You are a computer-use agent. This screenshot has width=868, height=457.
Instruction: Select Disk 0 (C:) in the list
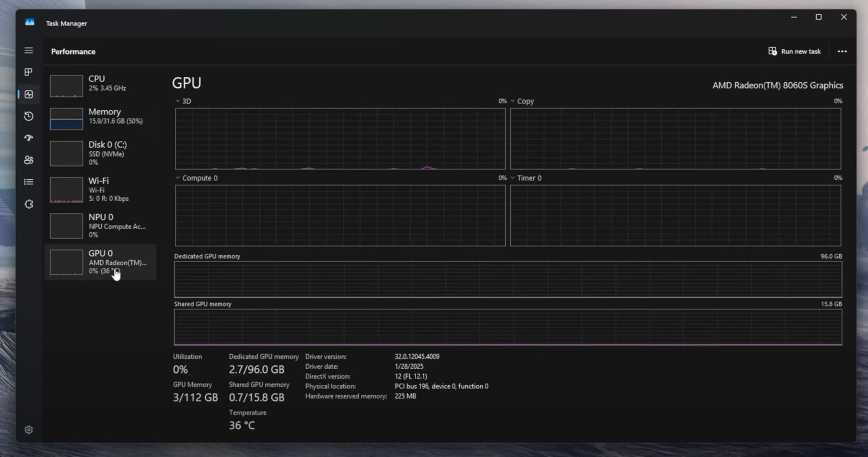pos(100,153)
